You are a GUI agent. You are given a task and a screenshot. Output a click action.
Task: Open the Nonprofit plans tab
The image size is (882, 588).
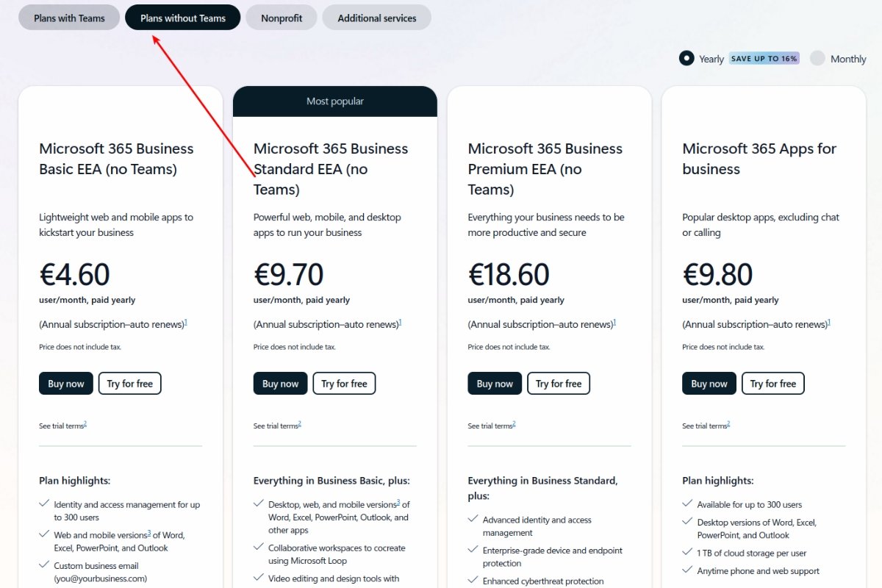(282, 17)
